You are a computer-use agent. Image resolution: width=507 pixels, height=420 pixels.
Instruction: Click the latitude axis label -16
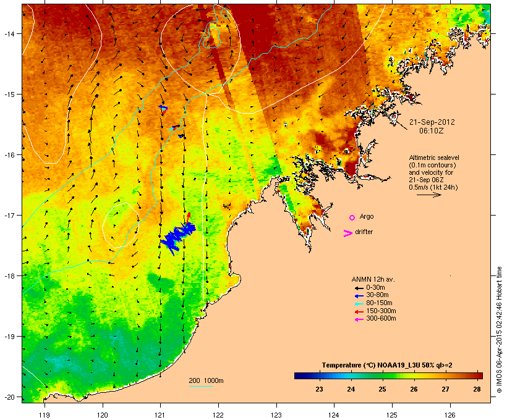pos(9,155)
